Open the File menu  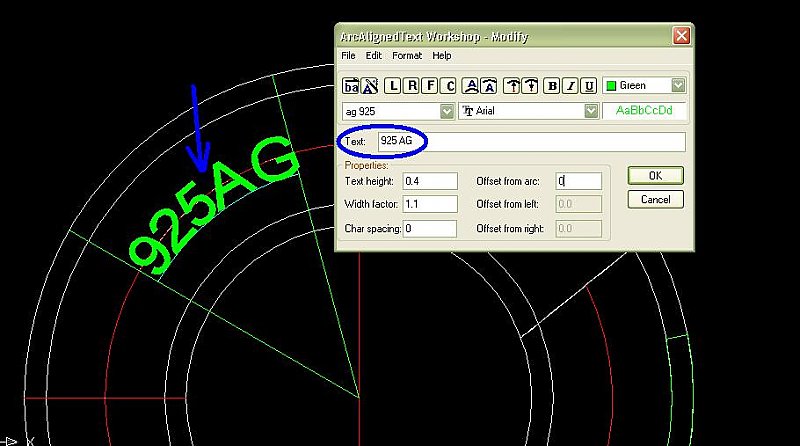tap(348, 56)
